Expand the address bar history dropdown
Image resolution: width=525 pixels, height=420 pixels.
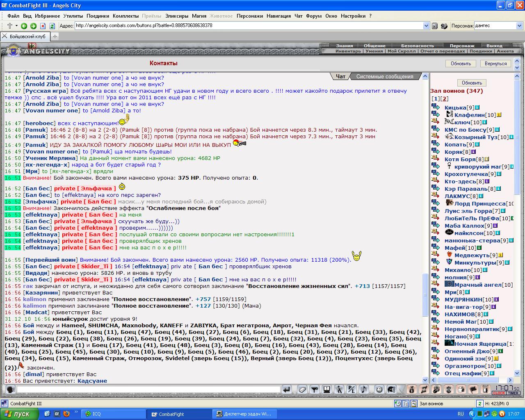tap(426, 26)
